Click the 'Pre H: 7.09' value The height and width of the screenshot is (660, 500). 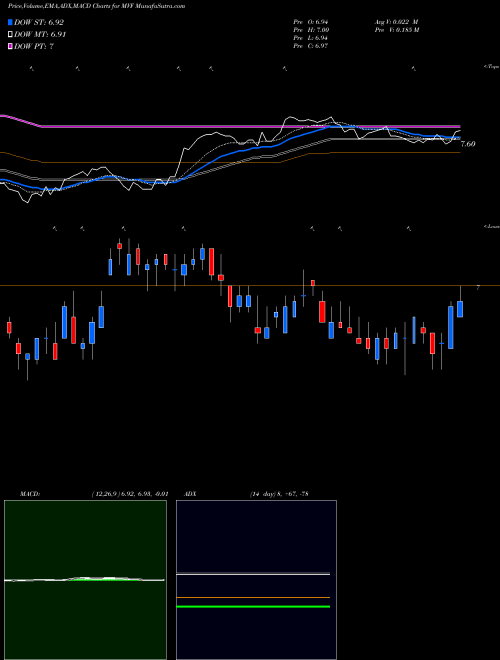point(311,30)
